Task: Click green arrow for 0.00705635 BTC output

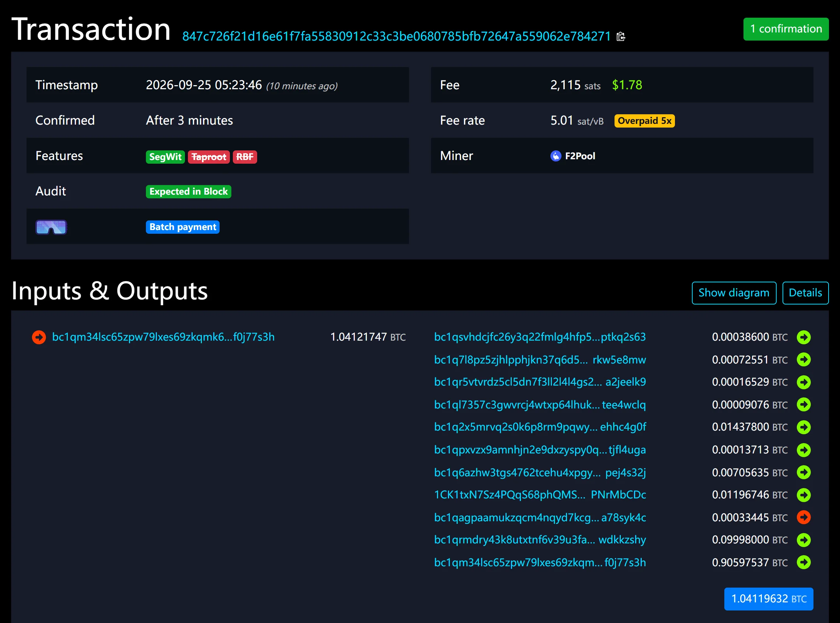Action: pos(804,472)
